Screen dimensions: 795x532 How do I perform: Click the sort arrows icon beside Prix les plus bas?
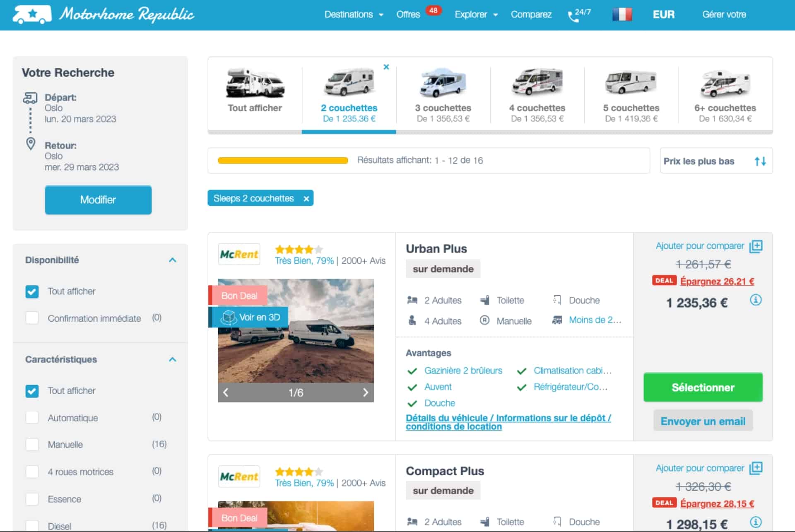[x=760, y=161]
